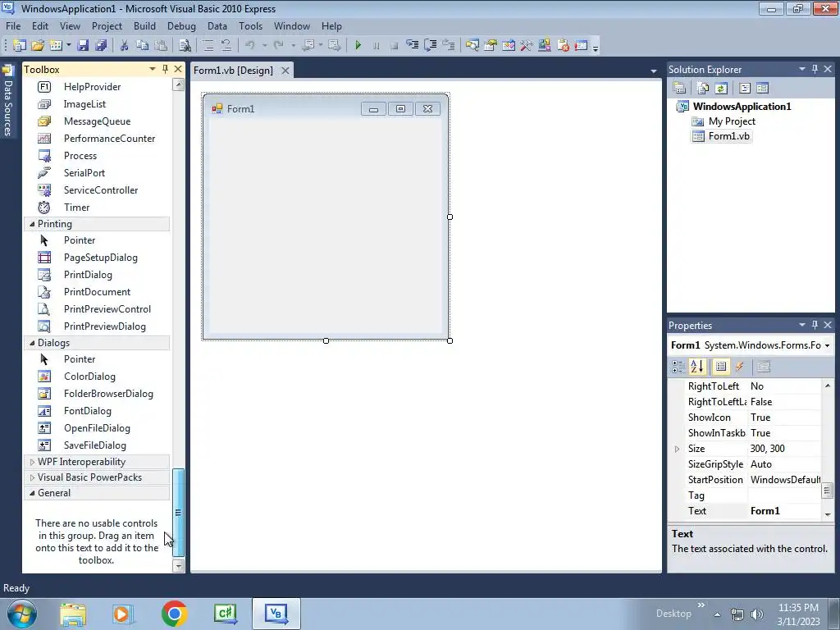Click Refresh in Solution Explorer toolbar
This screenshot has width=840, height=630.
[721, 88]
